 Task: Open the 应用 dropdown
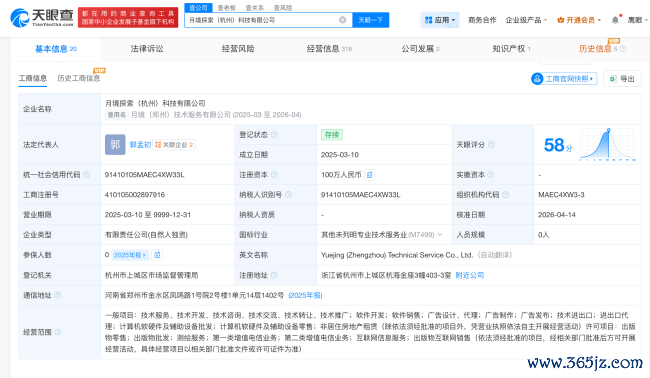tap(440, 20)
